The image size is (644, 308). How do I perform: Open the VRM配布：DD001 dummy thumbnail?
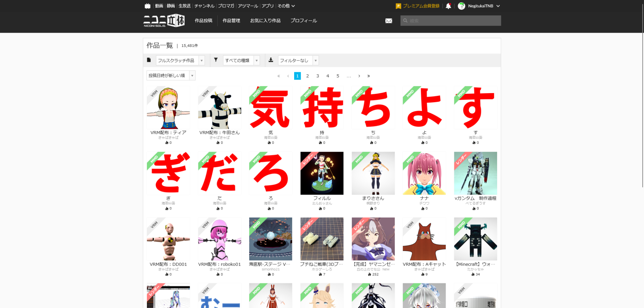pos(168,239)
